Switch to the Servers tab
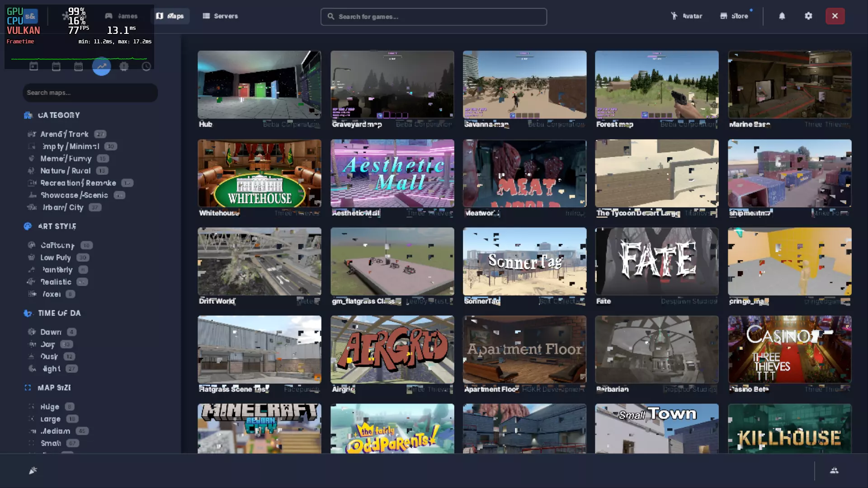This screenshot has height=488, width=868. pos(220,16)
